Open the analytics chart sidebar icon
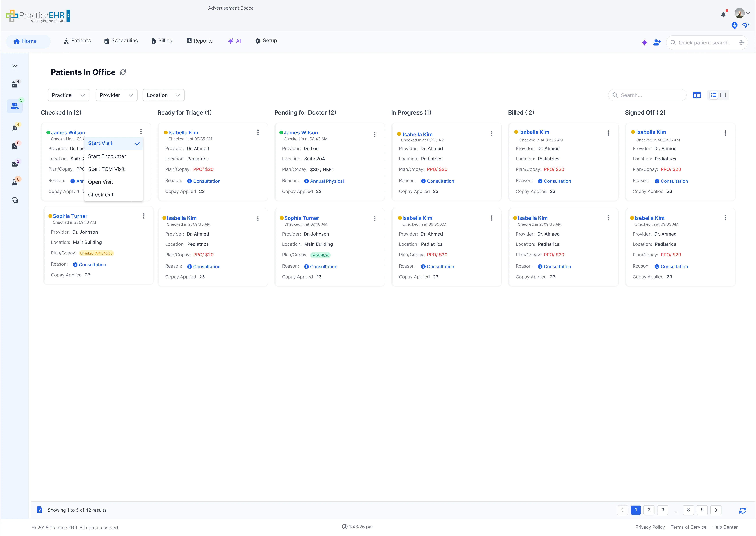The width and height of the screenshot is (756, 536). pyautogui.click(x=15, y=67)
